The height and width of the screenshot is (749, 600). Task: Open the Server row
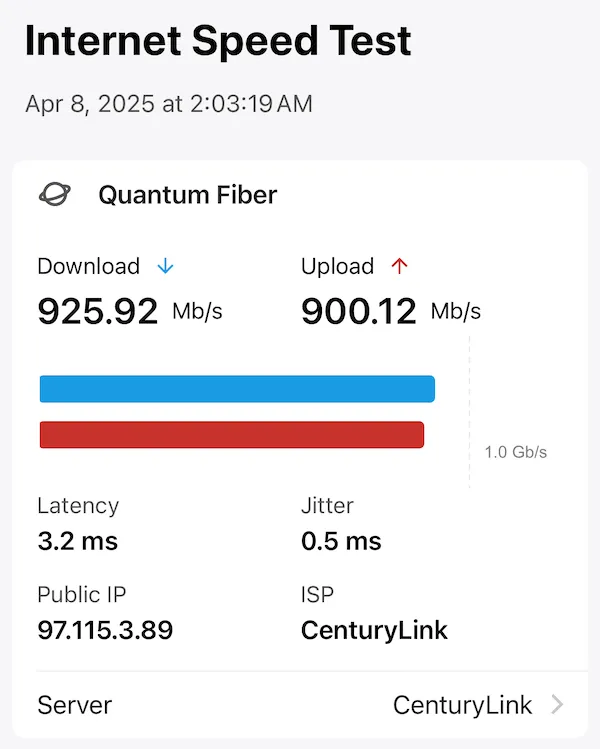pos(300,705)
